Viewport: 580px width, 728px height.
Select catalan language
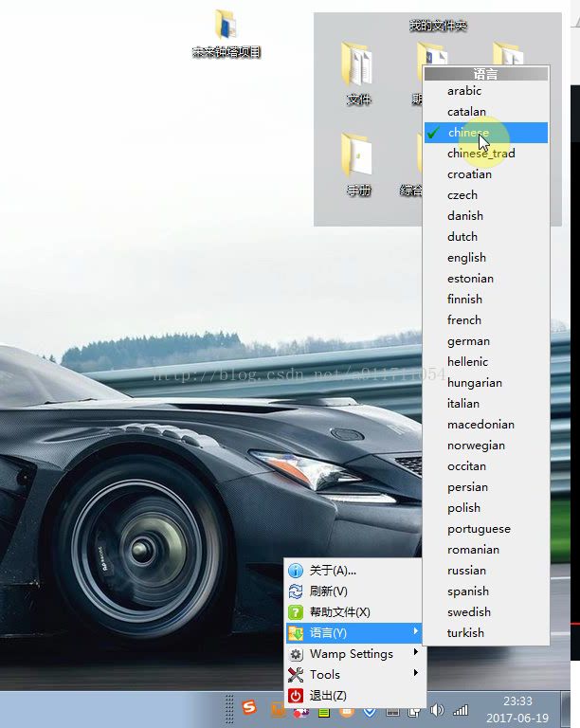[486, 112]
